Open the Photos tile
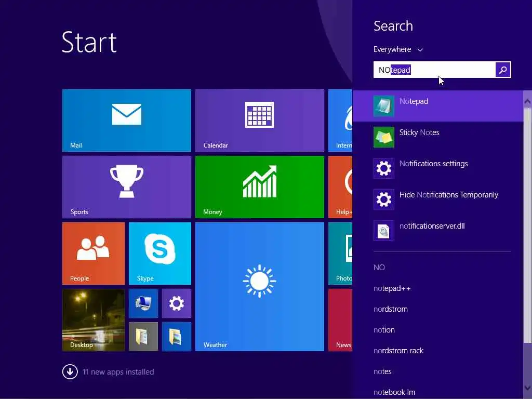The height and width of the screenshot is (399, 532). (340, 254)
